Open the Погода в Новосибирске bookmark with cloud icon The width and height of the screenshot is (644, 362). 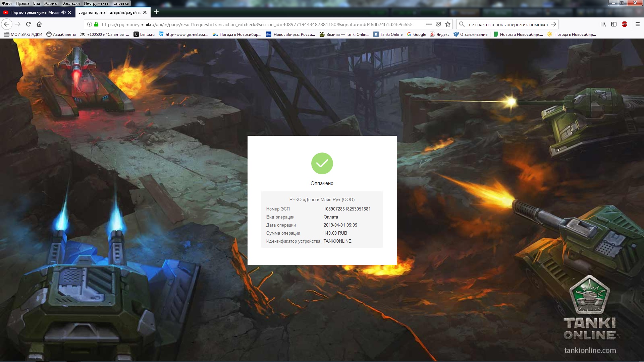[237, 35]
